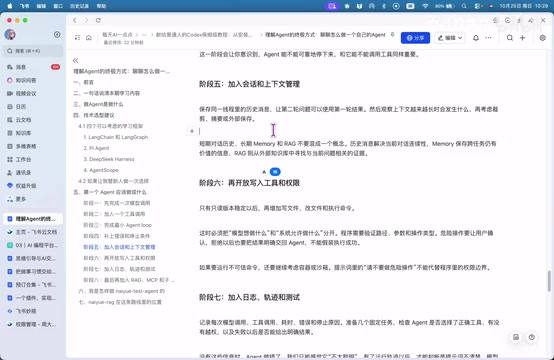Open 知识库 in the sidebar

tap(33, 133)
